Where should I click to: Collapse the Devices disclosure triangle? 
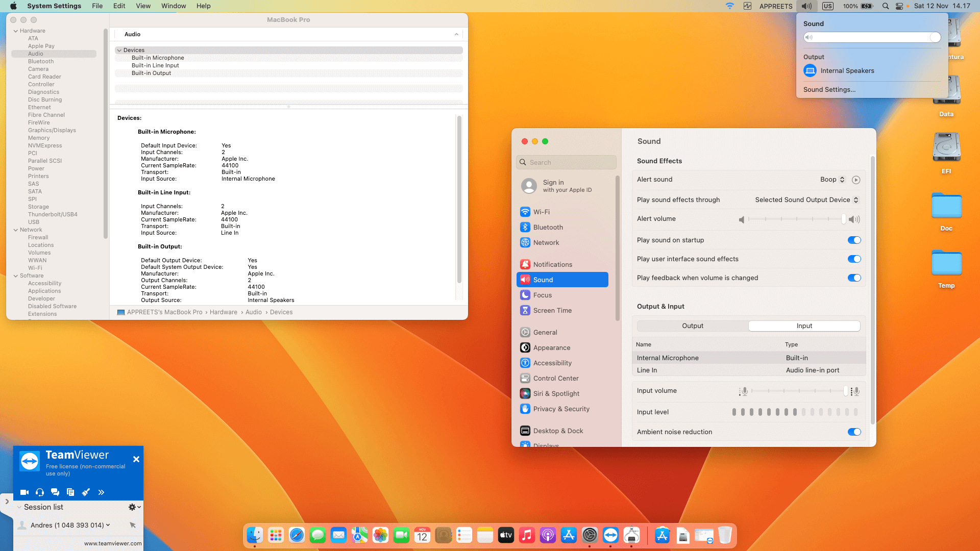(119, 51)
